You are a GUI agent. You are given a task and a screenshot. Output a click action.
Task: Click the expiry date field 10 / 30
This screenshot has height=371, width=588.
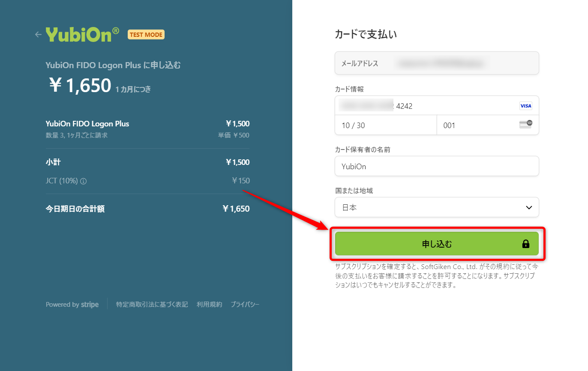point(386,125)
